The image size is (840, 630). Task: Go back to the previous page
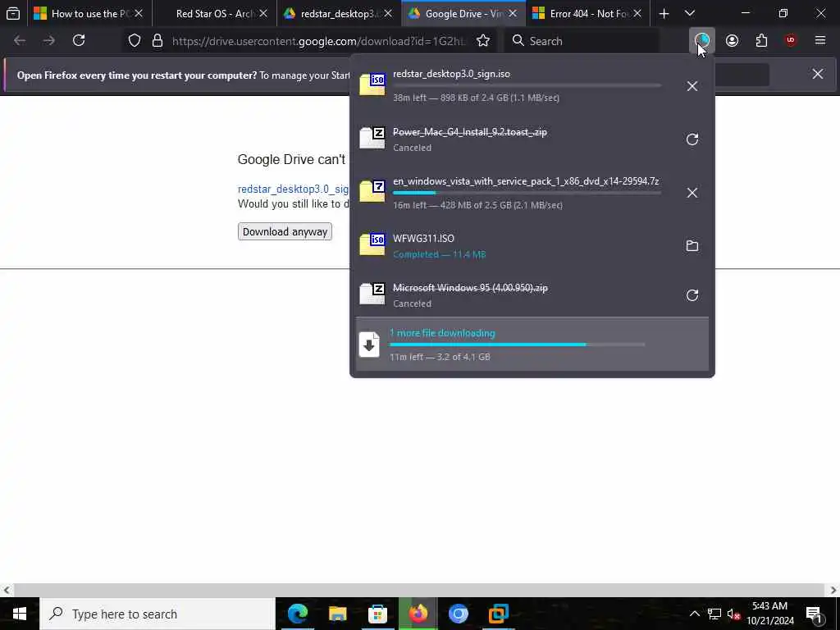coord(20,40)
